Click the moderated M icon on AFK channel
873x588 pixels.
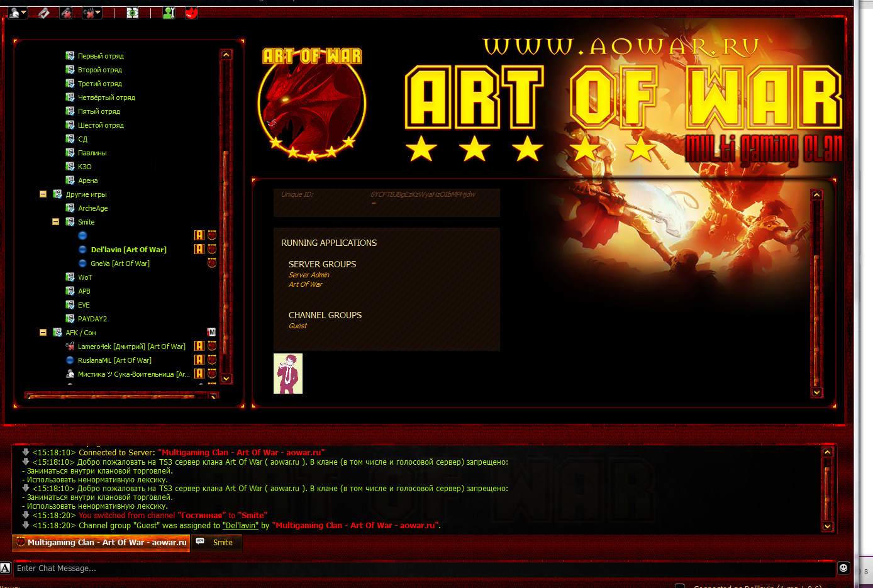[x=212, y=332]
